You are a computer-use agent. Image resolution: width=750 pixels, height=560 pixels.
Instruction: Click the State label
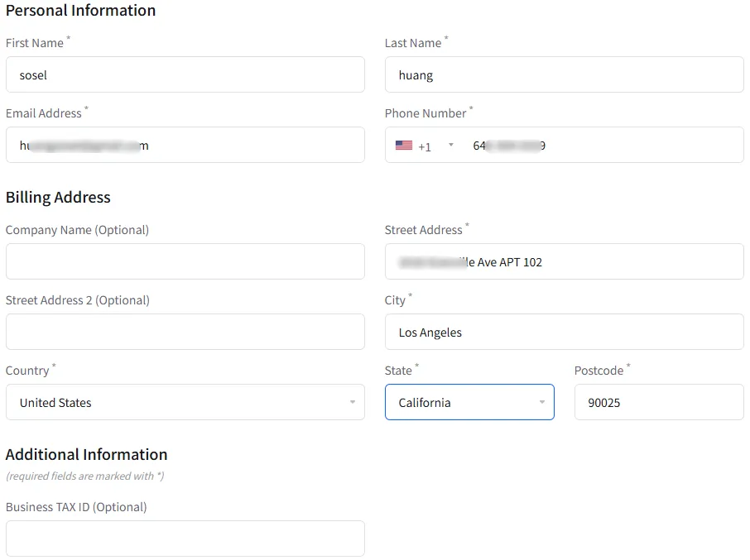398,371
